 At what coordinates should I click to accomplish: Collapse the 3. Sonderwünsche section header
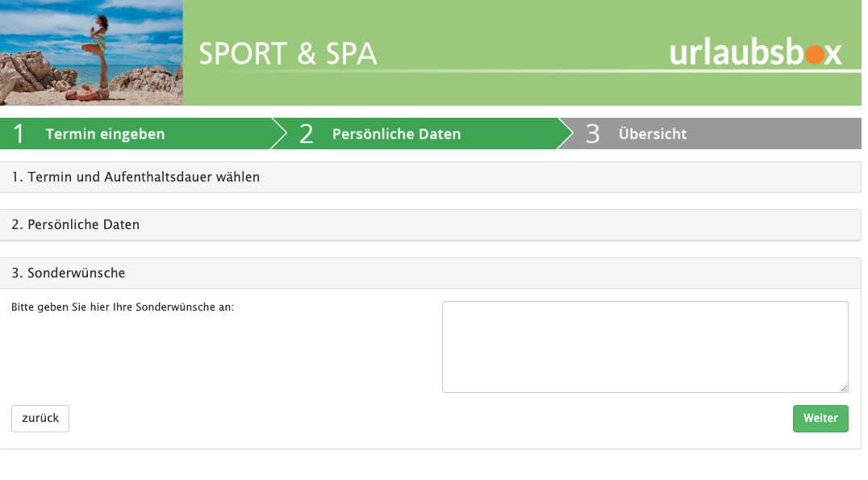430,273
